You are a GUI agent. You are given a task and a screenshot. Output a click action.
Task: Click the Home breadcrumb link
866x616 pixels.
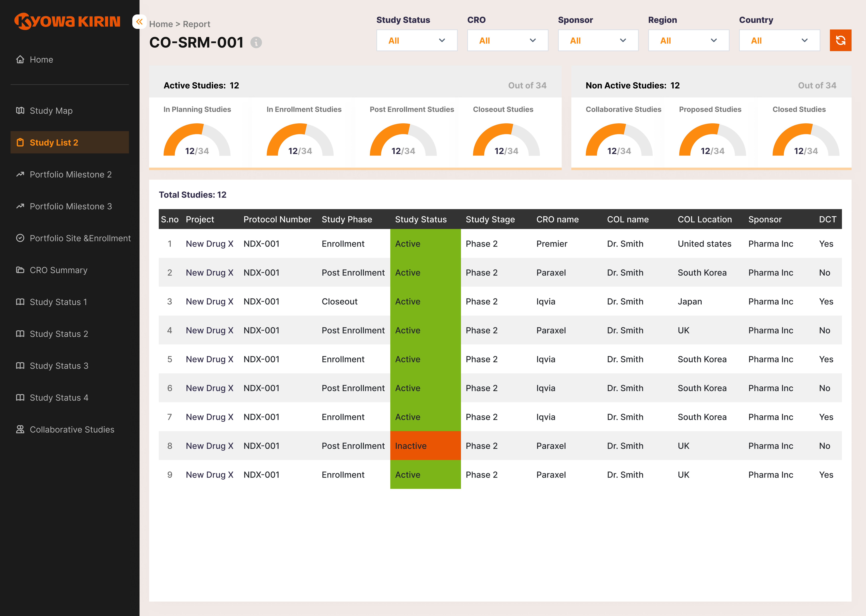click(161, 24)
